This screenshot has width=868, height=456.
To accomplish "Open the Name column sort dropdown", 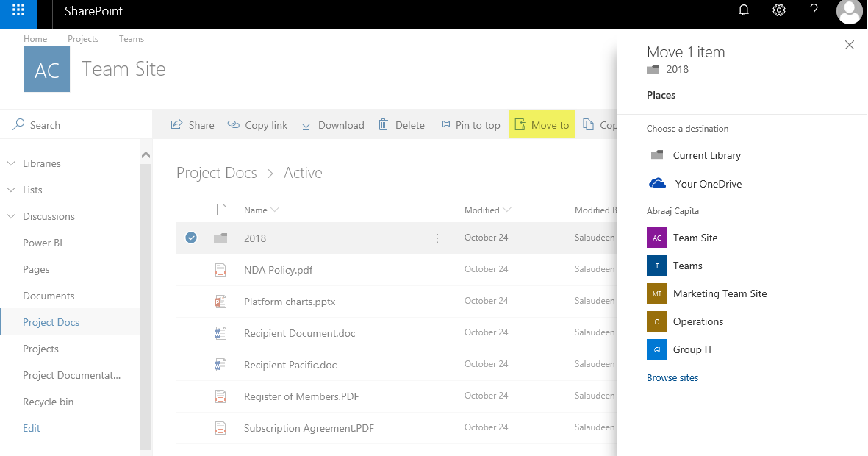I will (274, 210).
